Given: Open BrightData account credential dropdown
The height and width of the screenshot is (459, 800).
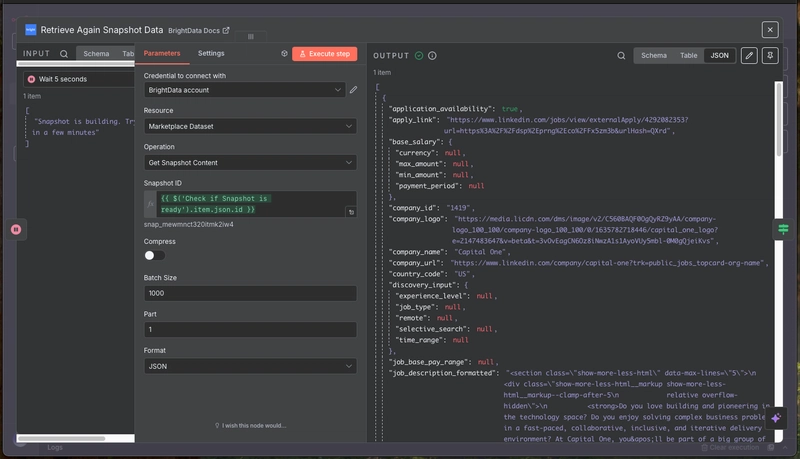Looking at the screenshot, I should point(244,90).
